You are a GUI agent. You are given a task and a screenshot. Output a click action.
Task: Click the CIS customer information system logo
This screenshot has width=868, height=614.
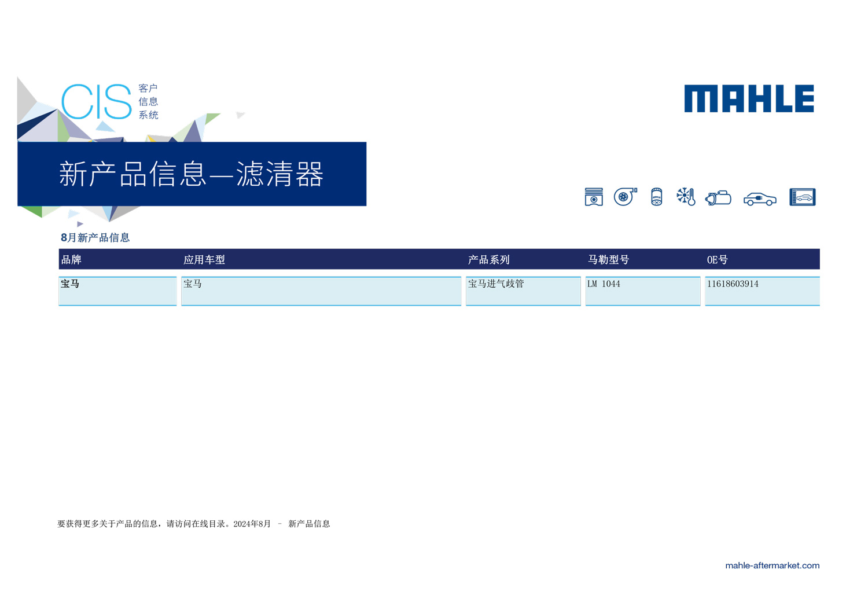coord(110,101)
